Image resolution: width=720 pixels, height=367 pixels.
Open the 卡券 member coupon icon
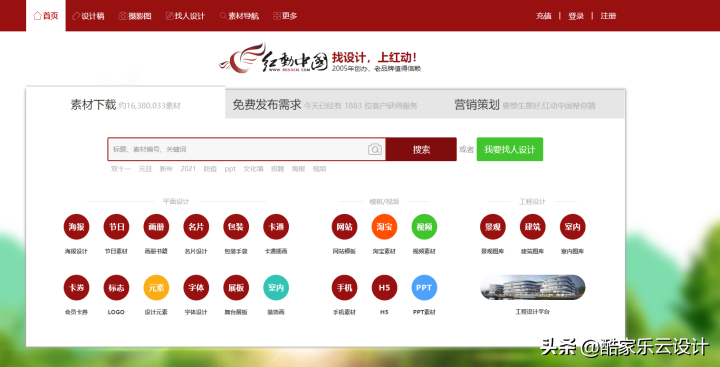76,288
